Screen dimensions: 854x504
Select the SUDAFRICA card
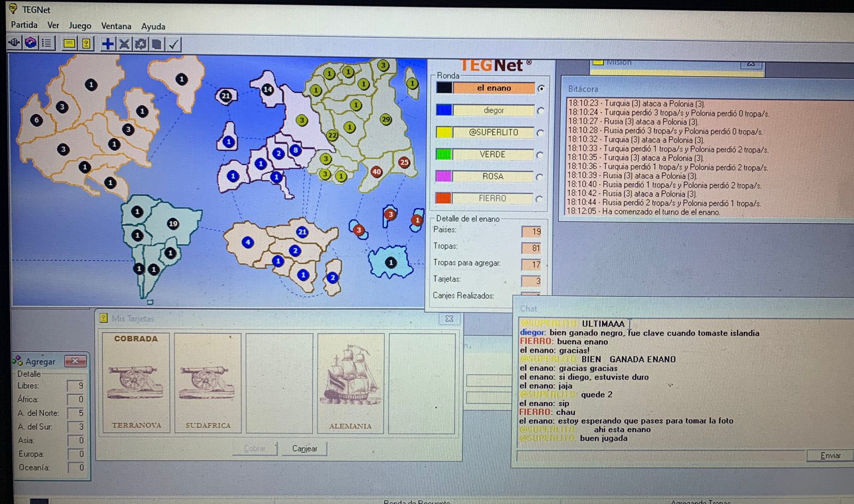[x=208, y=383]
